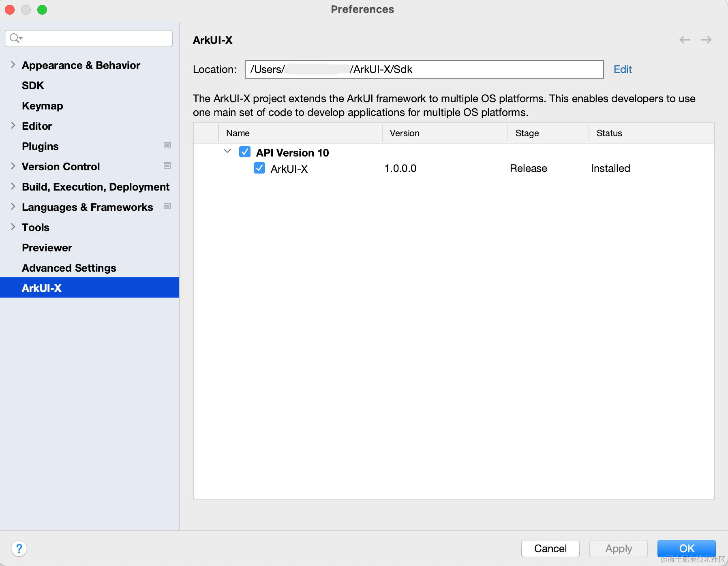Click the Apply button

(x=618, y=549)
